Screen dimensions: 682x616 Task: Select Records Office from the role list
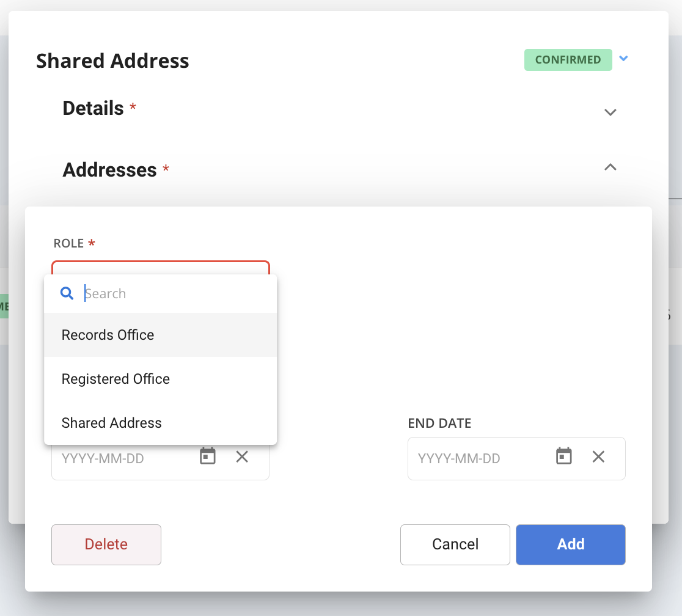108,335
